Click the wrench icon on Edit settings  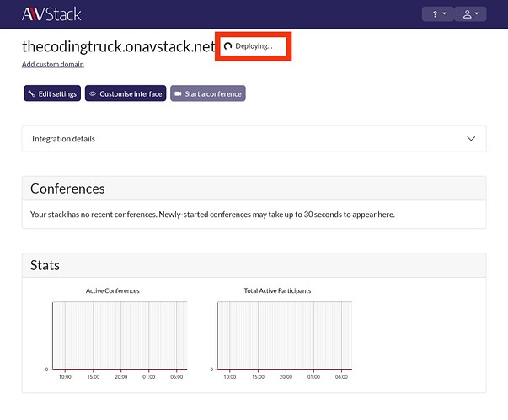(x=31, y=94)
